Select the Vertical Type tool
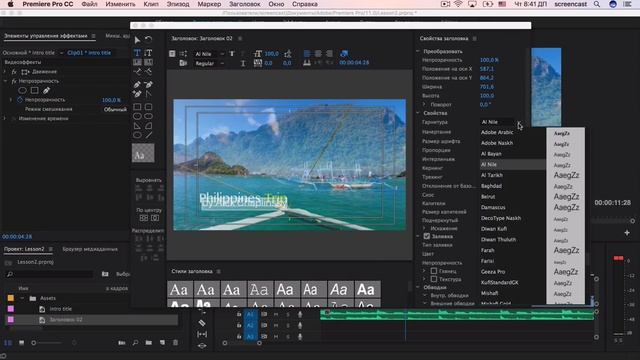This screenshot has width=640, height=360. click(149, 53)
